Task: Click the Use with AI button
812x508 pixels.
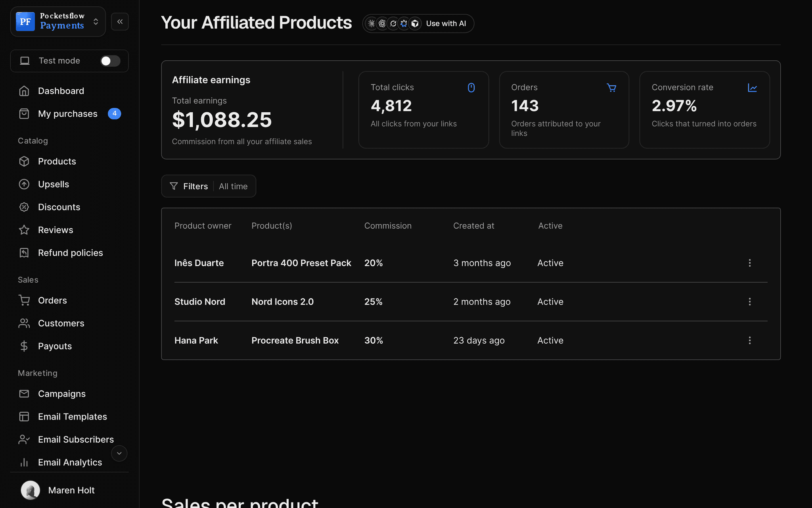Action: (x=418, y=23)
